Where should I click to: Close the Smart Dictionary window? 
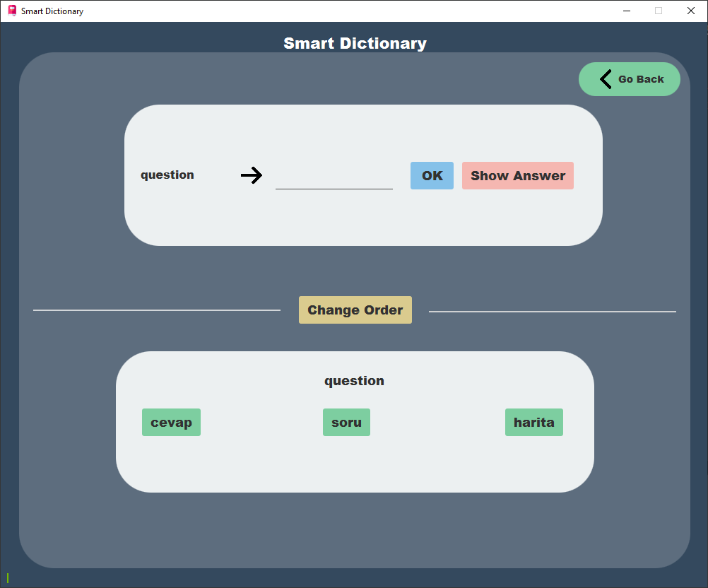(691, 11)
